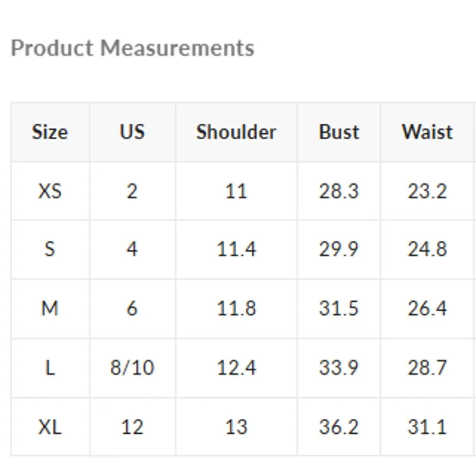Select the L size row label
This screenshot has height=476, width=476.
tap(50, 368)
